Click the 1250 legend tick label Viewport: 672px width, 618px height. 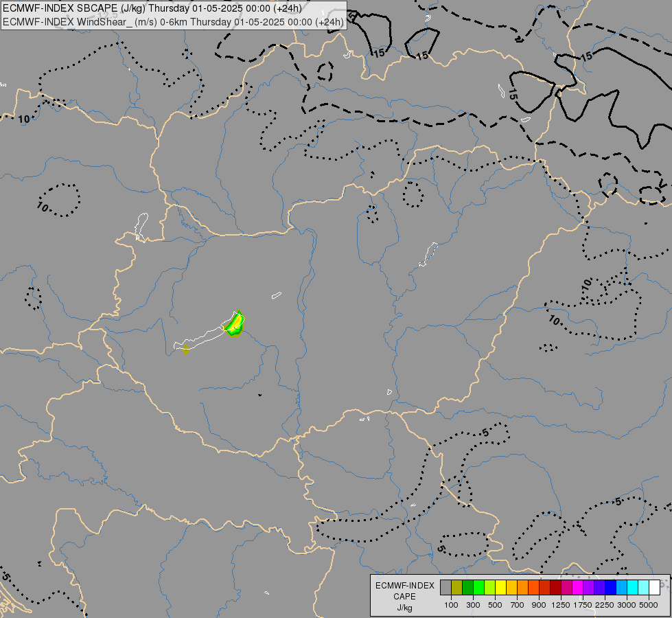(x=561, y=605)
